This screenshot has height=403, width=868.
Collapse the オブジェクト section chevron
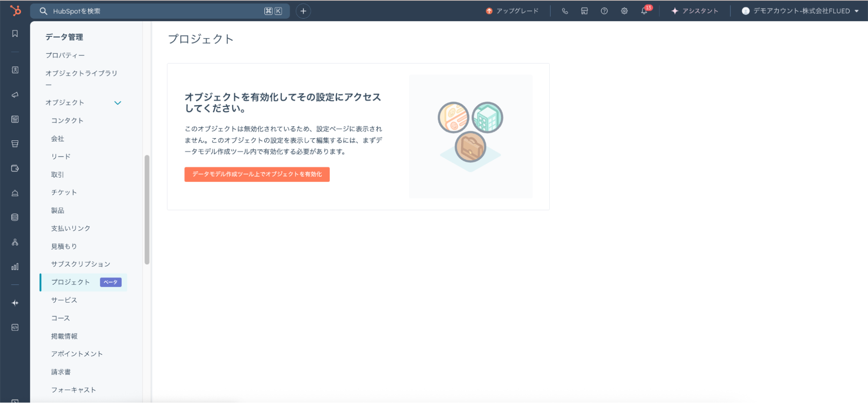pos(118,103)
